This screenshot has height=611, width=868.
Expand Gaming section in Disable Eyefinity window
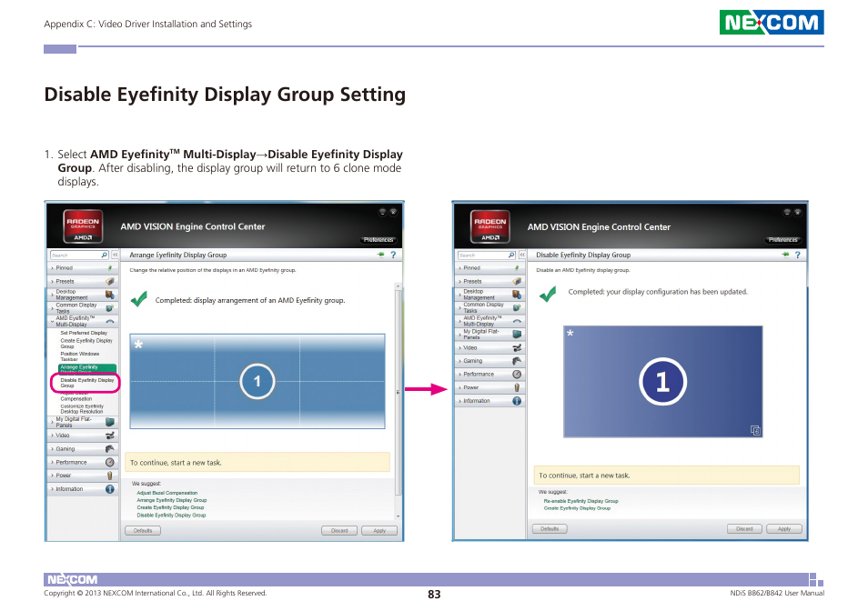click(459, 361)
